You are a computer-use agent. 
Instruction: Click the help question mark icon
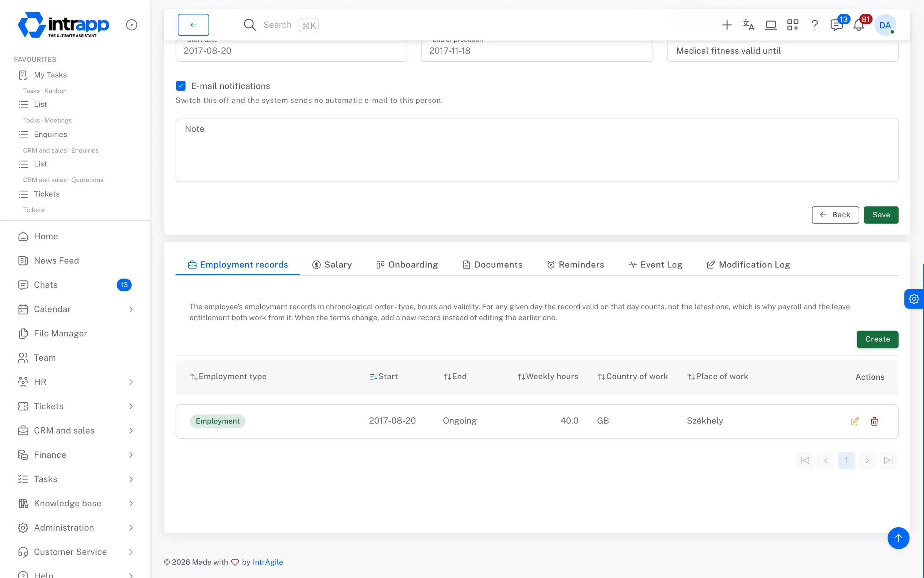pos(815,25)
